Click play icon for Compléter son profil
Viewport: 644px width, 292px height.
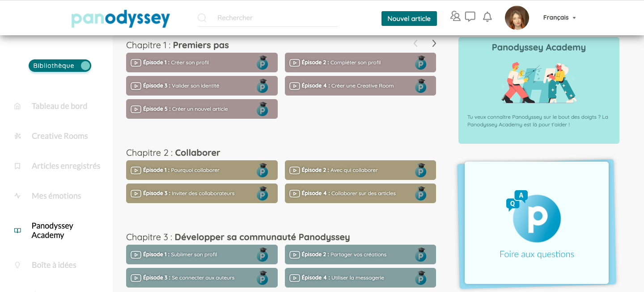(294, 63)
